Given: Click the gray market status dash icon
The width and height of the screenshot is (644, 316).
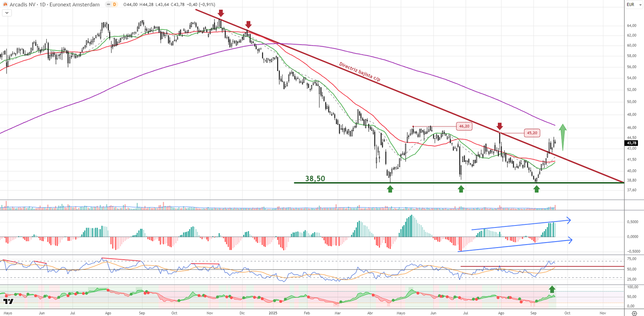Looking at the screenshot, I should point(108,4).
